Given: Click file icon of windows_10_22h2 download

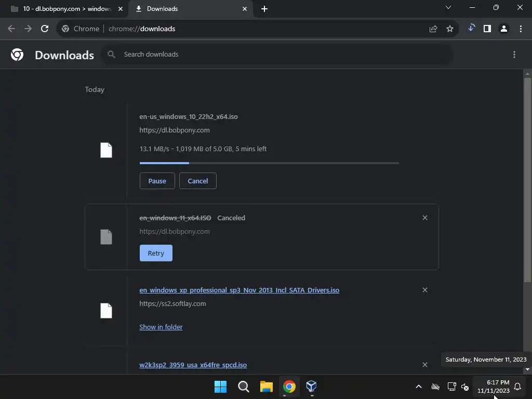Looking at the screenshot, I should (x=106, y=150).
